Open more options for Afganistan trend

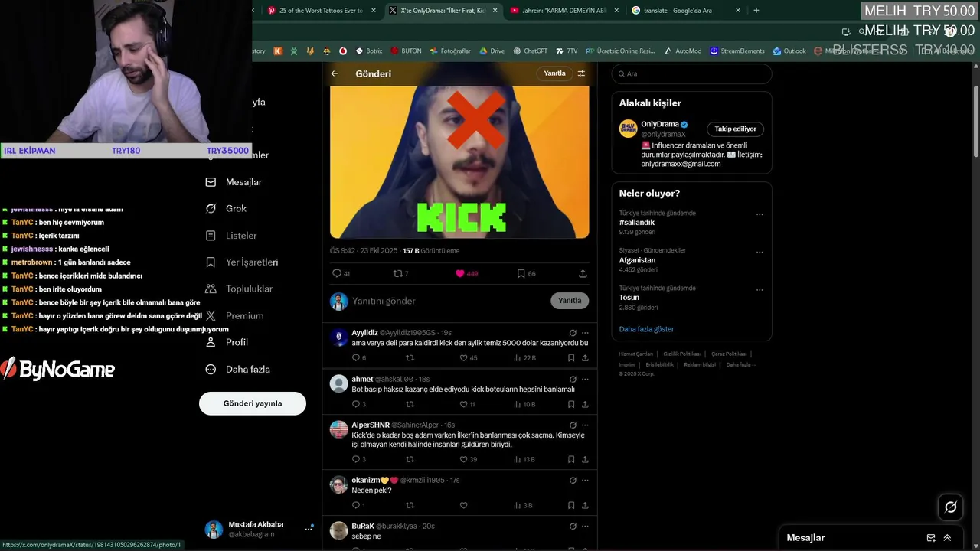(759, 252)
